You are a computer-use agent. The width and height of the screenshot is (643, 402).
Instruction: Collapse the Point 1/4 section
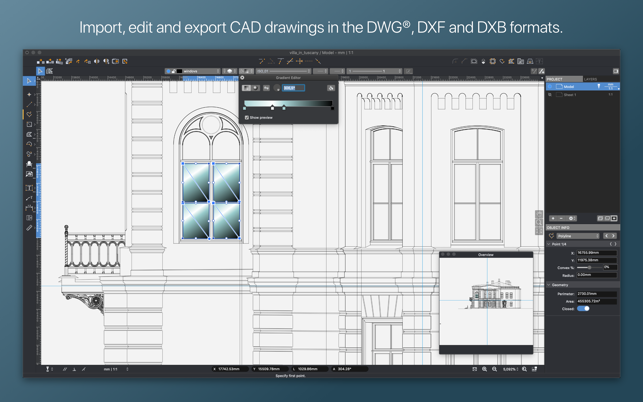point(549,244)
